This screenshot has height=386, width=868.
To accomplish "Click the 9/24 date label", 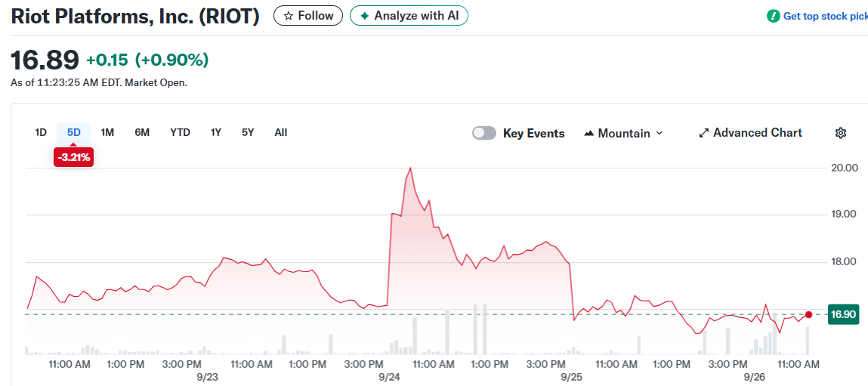I will (x=389, y=375).
